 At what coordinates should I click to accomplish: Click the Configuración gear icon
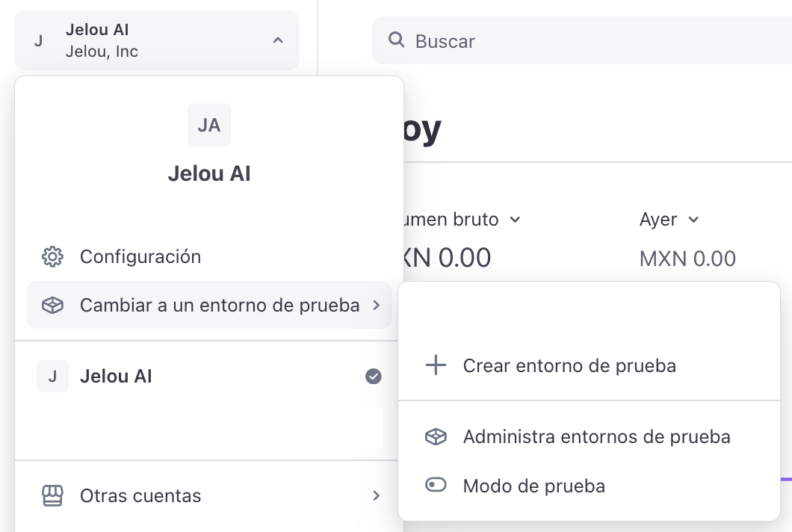(x=52, y=256)
